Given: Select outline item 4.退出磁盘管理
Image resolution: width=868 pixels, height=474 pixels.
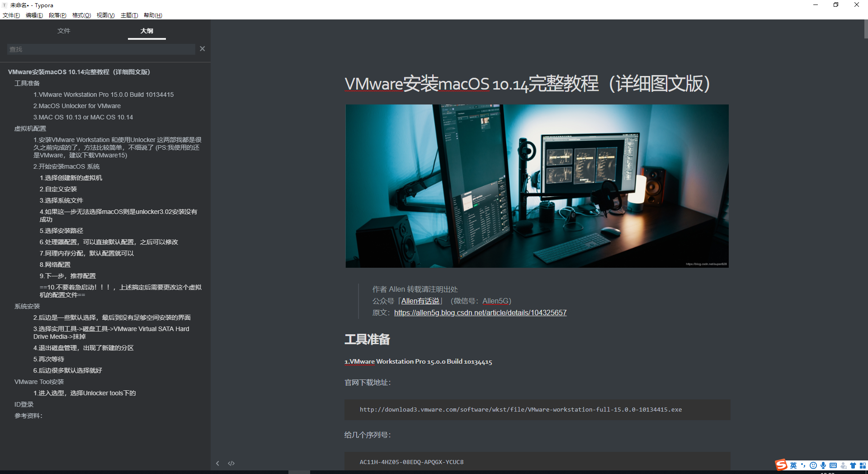Looking at the screenshot, I should tap(84, 348).
